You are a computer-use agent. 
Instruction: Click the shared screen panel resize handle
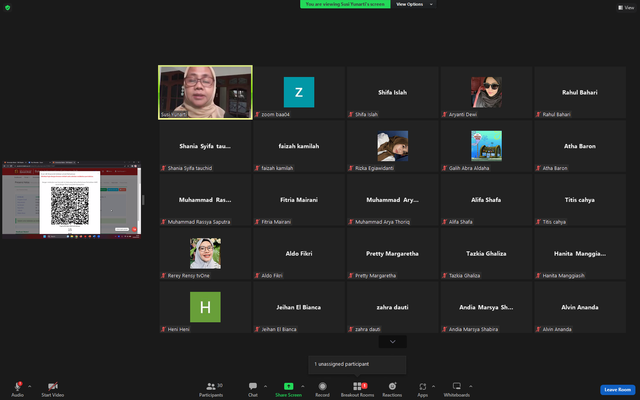(x=143, y=200)
